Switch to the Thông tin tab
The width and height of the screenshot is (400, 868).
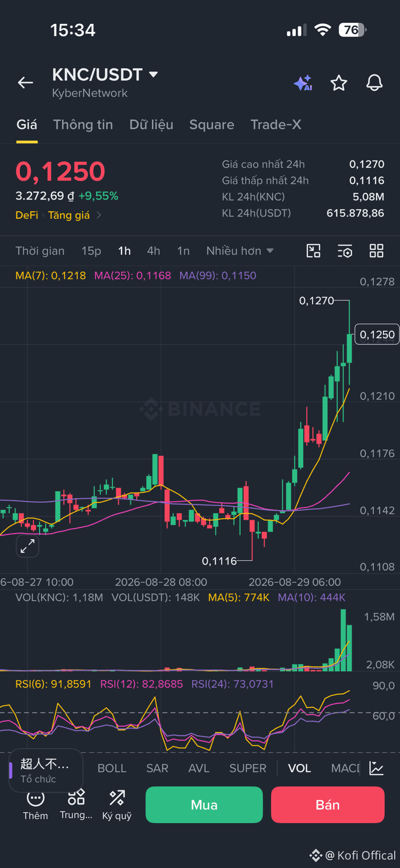point(83,125)
